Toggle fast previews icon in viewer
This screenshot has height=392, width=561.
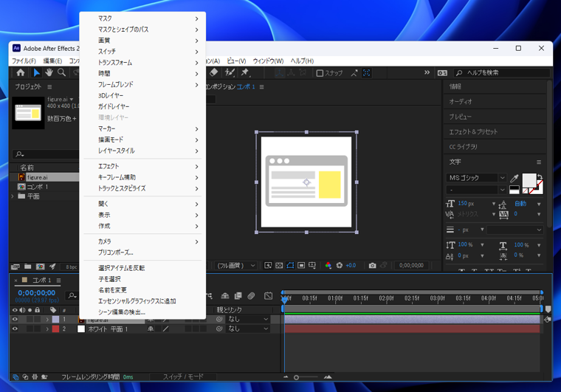[268, 265]
